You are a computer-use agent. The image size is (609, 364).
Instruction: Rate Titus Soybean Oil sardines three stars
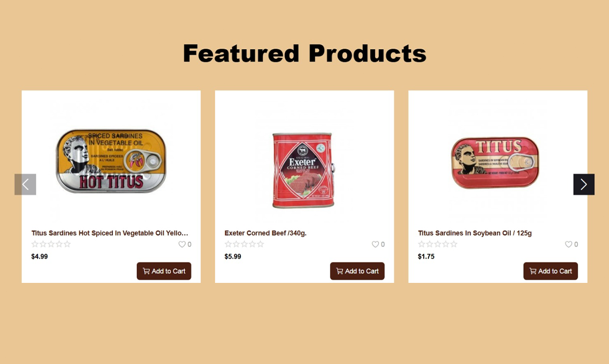(438, 244)
